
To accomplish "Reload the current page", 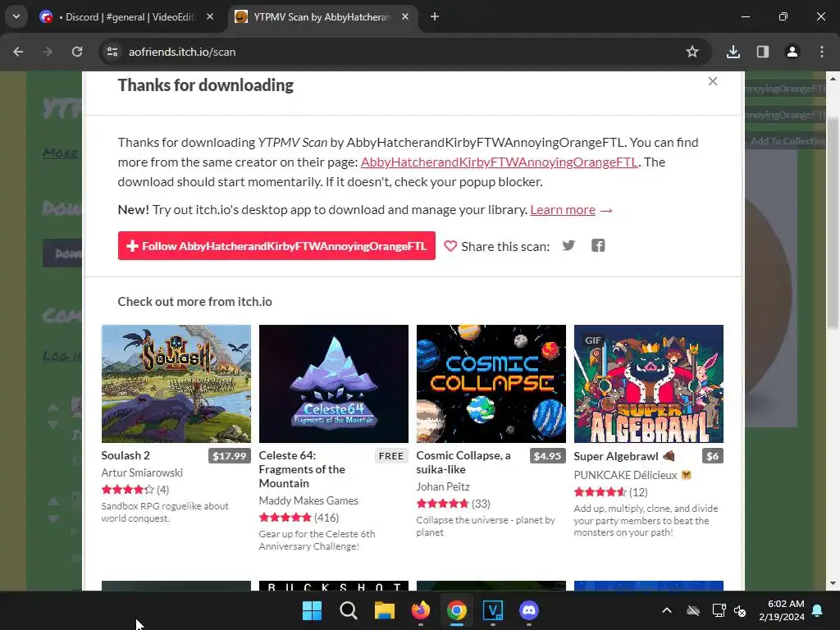I will (77, 52).
